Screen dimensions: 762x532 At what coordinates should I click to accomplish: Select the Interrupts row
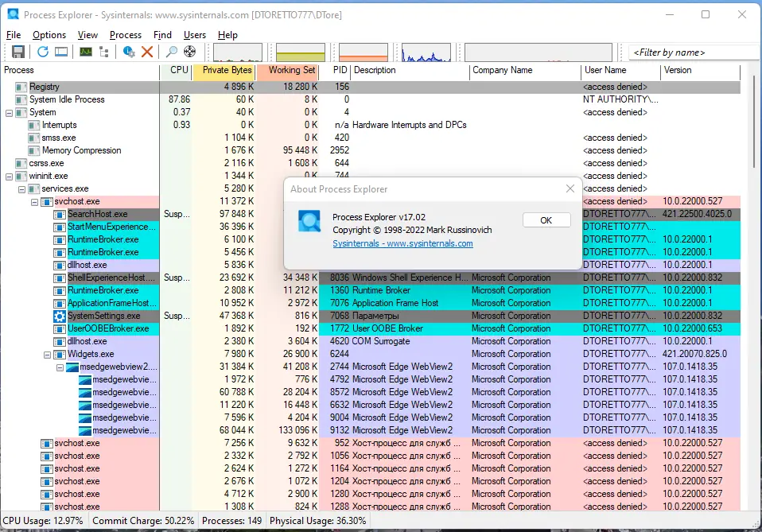click(371, 126)
